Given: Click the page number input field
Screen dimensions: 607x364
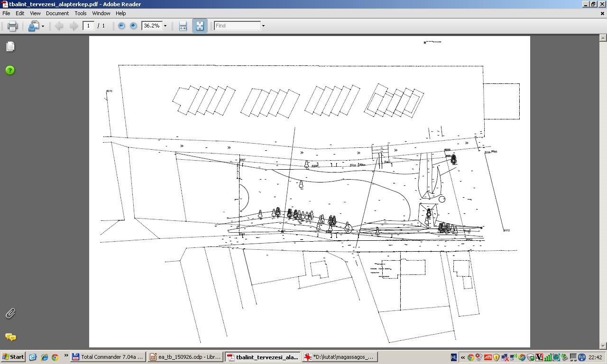Looking at the screenshot, I should click(x=89, y=26).
